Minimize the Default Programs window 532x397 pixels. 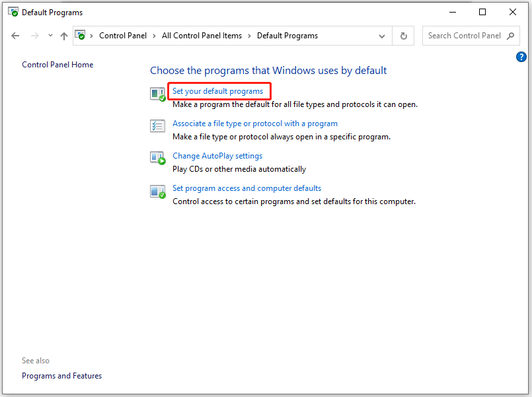click(x=453, y=12)
